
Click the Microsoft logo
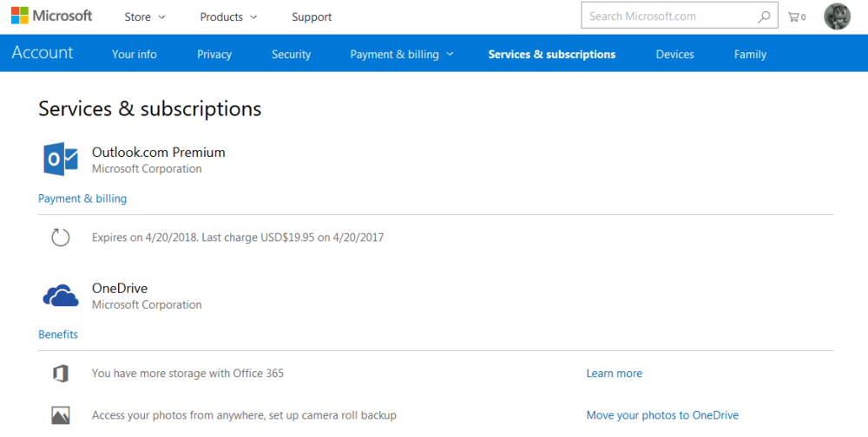click(x=51, y=16)
